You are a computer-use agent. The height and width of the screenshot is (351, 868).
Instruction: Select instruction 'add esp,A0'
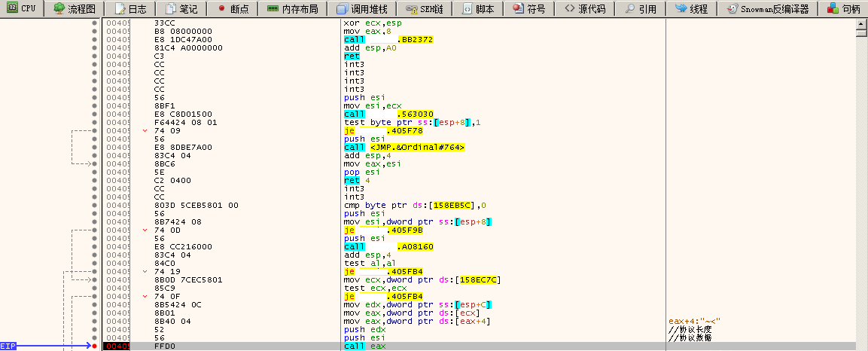[x=370, y=48]
